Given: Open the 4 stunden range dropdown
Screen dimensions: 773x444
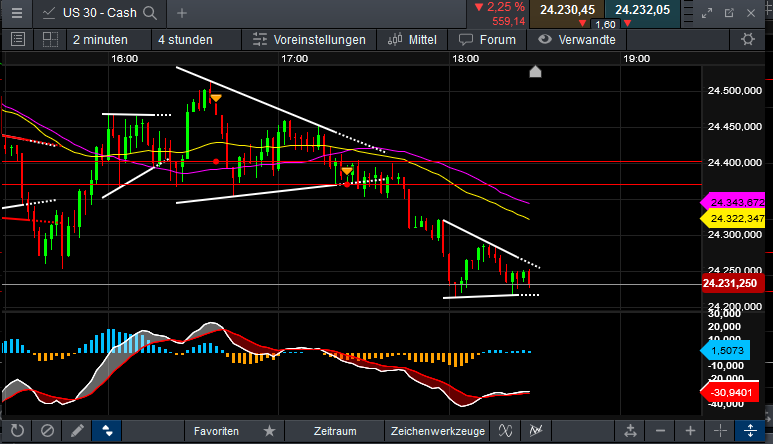Looking at the screenshot, I should [x=195, y=40].
